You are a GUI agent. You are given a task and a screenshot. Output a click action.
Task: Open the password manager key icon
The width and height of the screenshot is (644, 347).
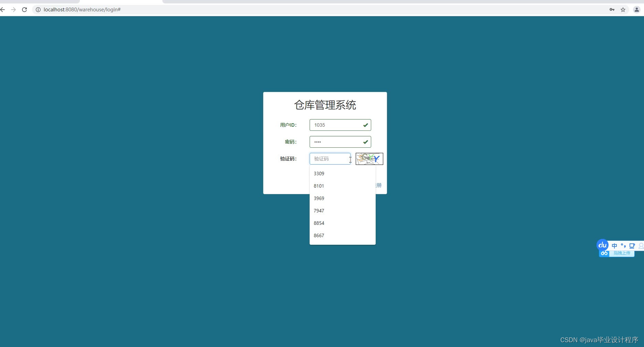[612, 10]
